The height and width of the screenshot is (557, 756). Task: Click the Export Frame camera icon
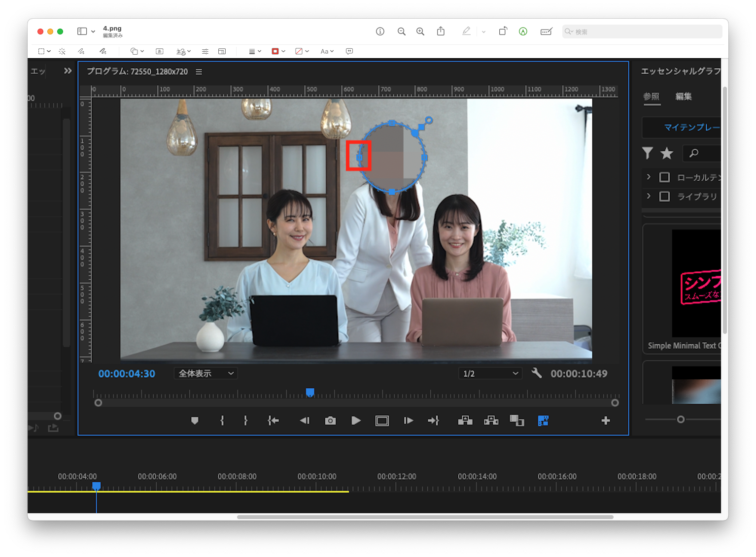click(330, 421)
